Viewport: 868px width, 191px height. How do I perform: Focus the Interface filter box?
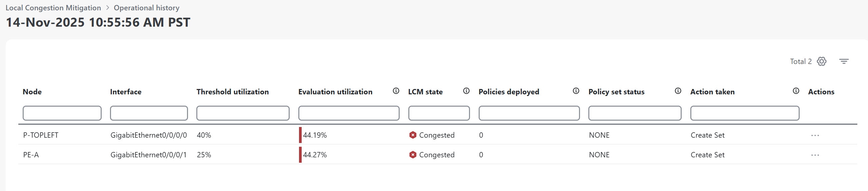point(149,113)
